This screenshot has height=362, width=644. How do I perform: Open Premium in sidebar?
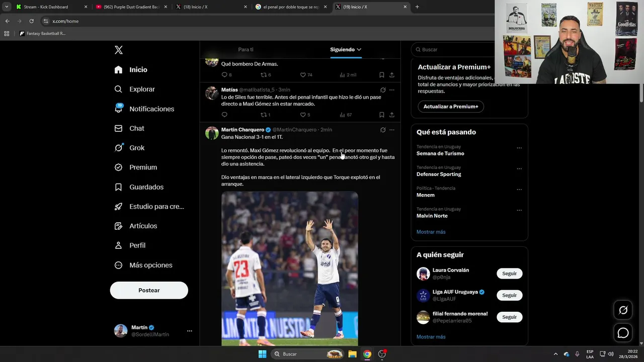(x=136, y=167)
